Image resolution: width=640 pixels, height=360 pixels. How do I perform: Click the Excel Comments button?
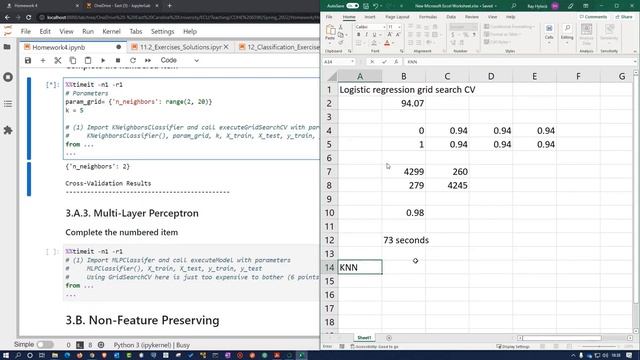coord(593,17)
